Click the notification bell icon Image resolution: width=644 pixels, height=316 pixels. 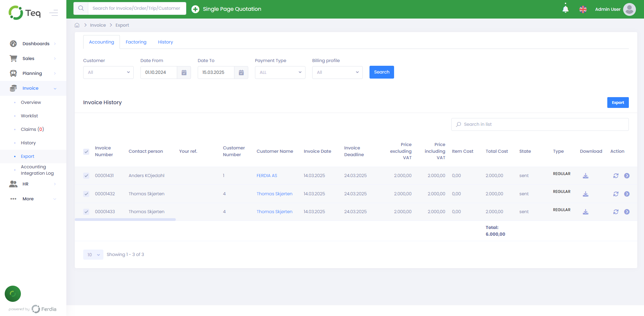[566, 9]
